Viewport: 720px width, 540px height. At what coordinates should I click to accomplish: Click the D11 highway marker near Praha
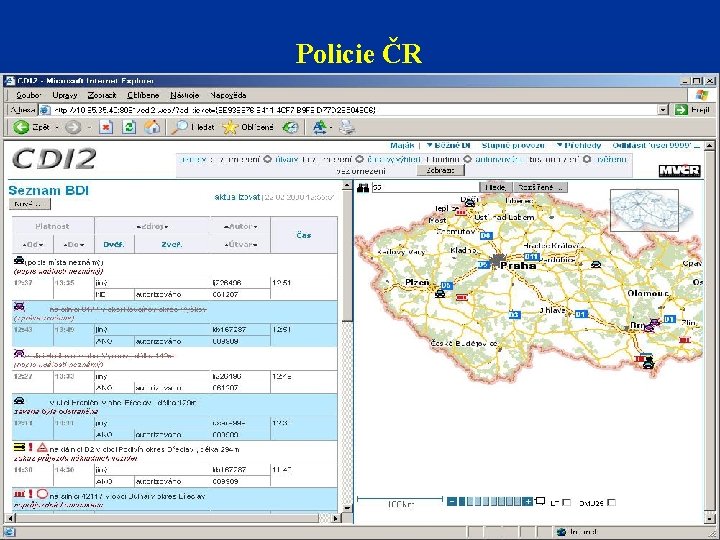[531, 257]
